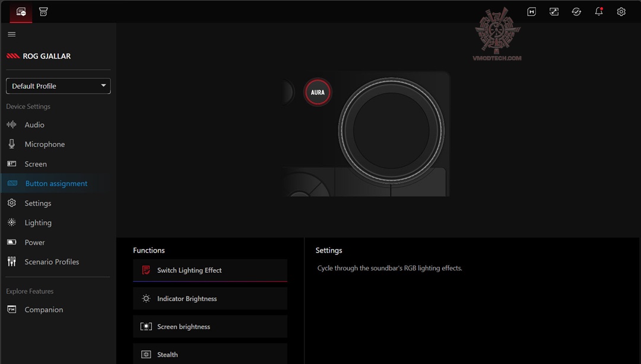The height and width of the screenshot is (364, 641).
Task: Choose the Screen brightness function
Action: tap(210, 327)
